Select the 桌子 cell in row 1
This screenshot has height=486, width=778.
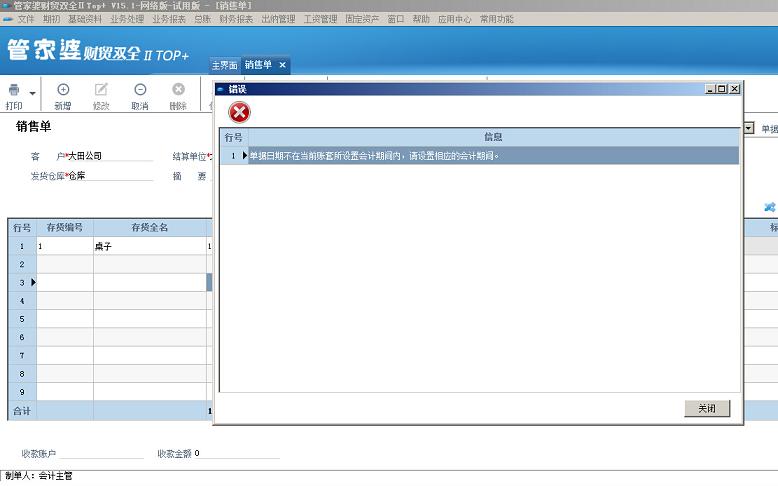[x=149, y=246]
